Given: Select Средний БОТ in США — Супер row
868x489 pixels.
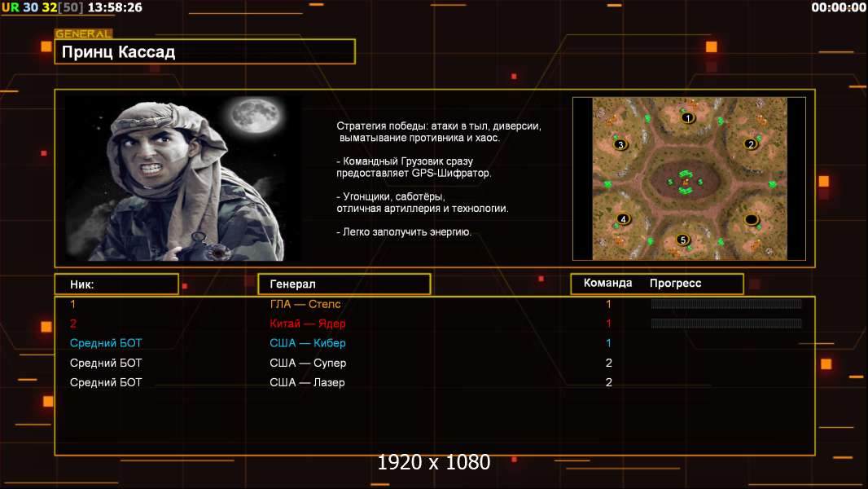Looking at the screenshot, I should click(106, 363).
